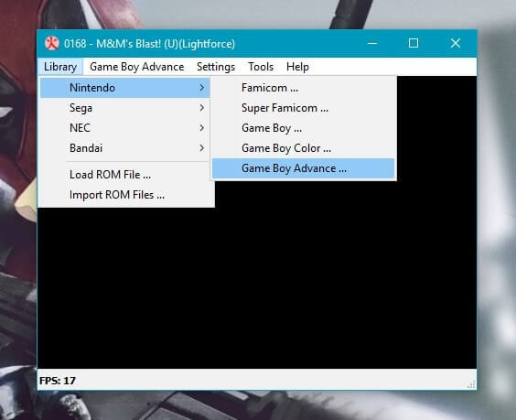Select Famicom from Nintendo submenu

pyautogui.click(x=304, y=88)
